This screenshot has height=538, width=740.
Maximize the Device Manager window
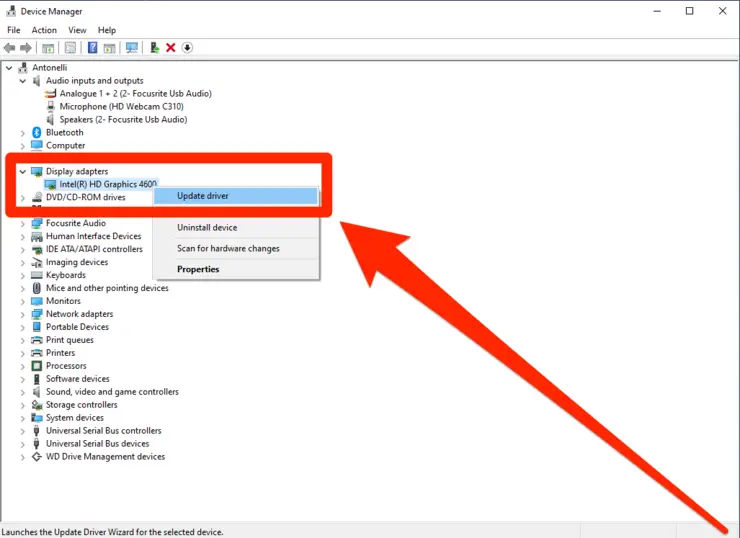coord(690,11)
